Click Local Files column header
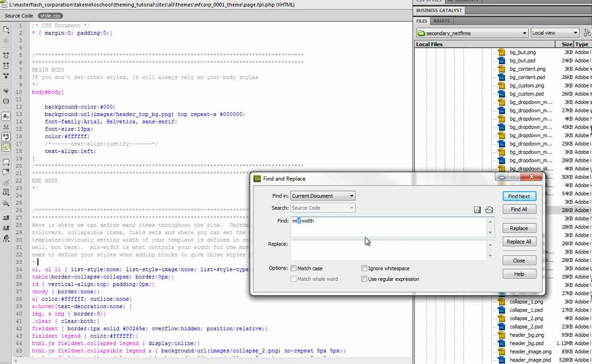 [485, 44]
